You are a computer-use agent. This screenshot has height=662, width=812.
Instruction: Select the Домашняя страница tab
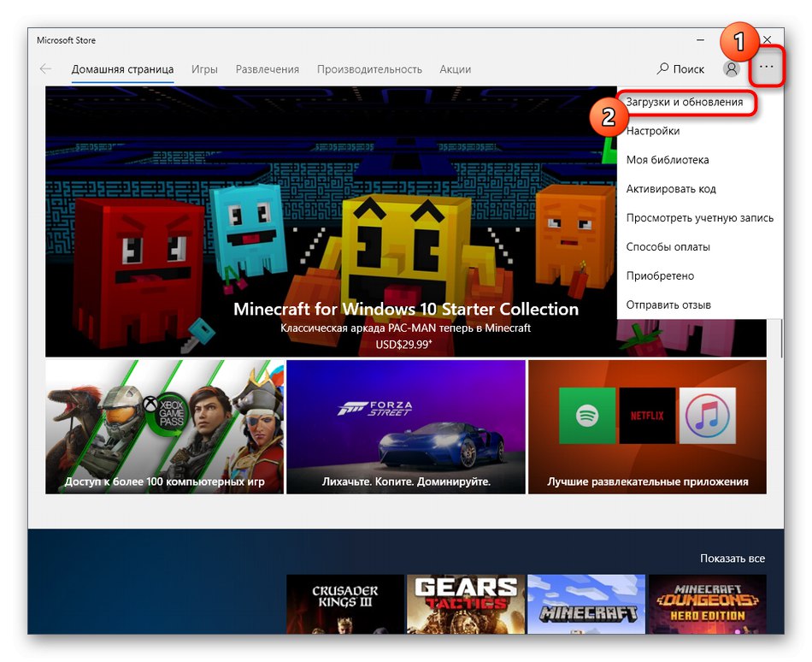pyautogui.click(x=122, y=69)
